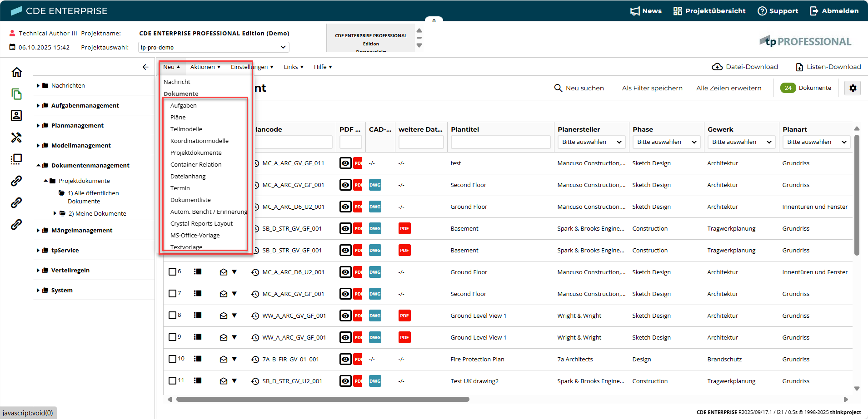The image size is (868, 419).
Task: Choose Koordinationsmodelle from the Neu menu
Action: tap(199, 141)
